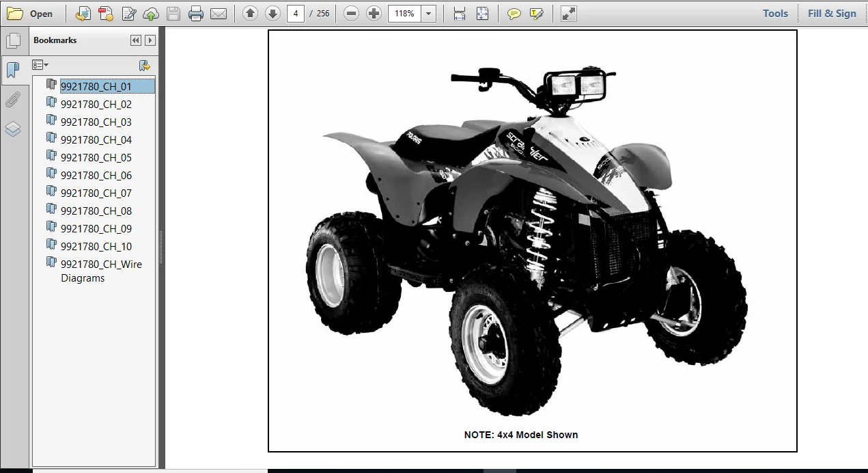Select bookmark 9921780_CH_01

[96, 86]
